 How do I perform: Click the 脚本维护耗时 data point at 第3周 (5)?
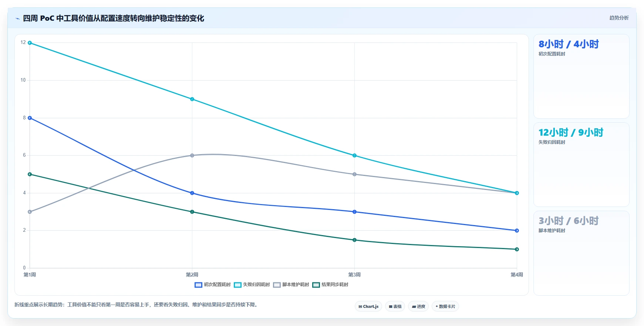pos(354,174)
